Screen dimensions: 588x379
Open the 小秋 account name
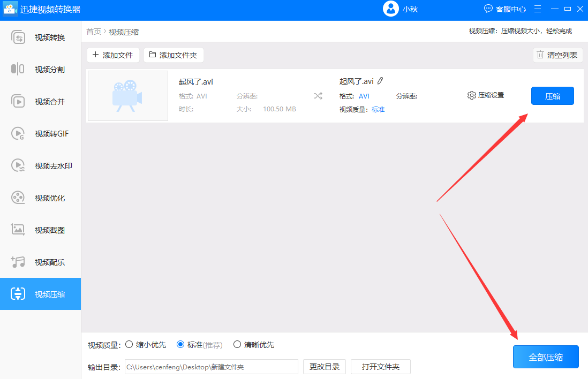click(x=410, y=10)
